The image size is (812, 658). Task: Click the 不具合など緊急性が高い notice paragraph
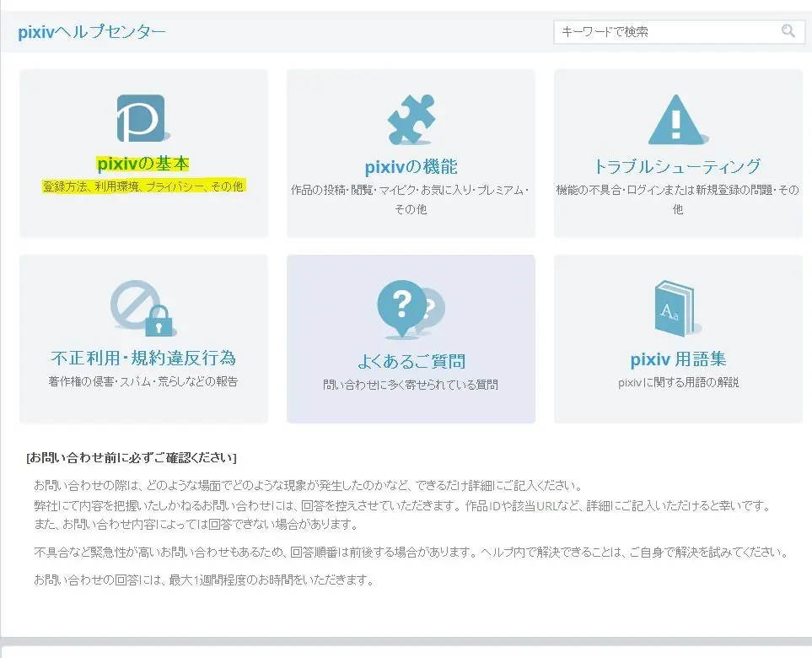411,553
